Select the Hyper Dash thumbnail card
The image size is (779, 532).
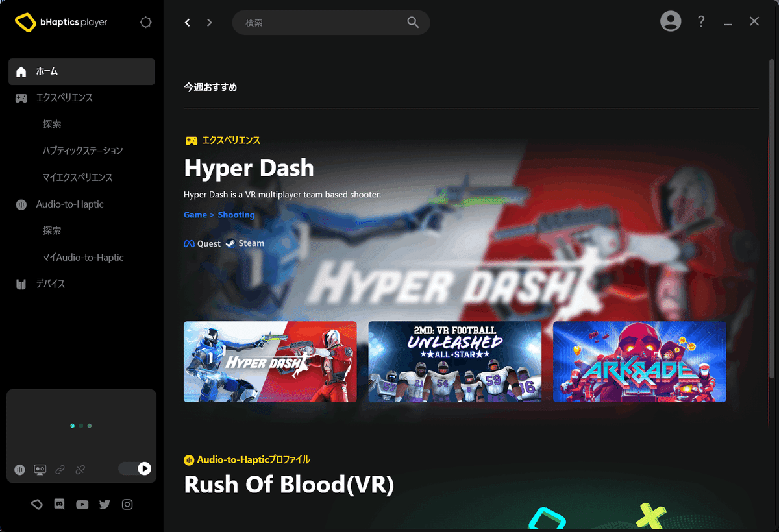click(x=270, y=362)
